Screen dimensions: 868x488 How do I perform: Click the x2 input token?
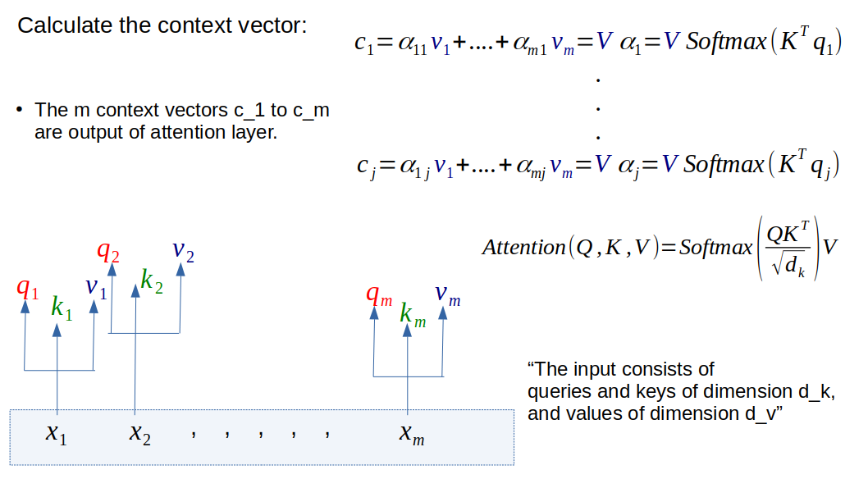139,433
